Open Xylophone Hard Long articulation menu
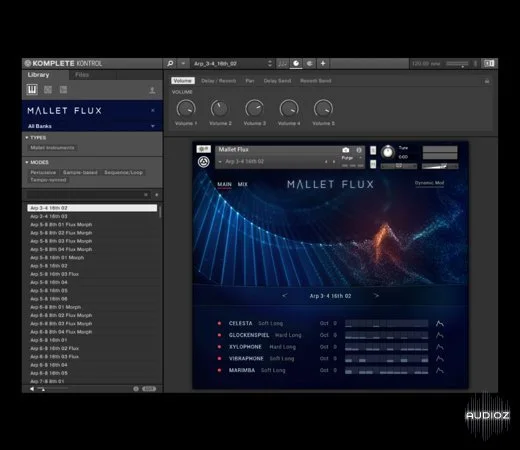This screenshot has width=520, height=450. click(282, 347)
